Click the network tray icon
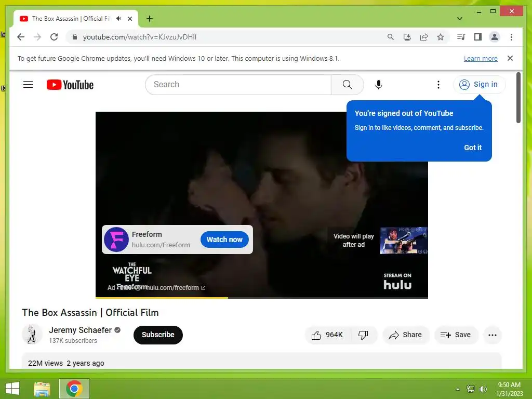 tap(471, 389)
